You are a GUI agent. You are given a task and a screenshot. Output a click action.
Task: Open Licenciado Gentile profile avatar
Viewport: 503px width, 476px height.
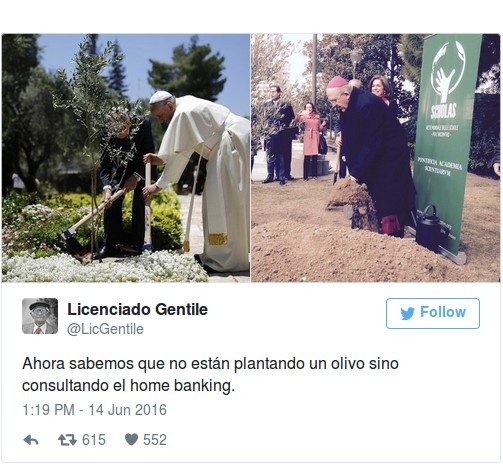[x=40, y=316]
